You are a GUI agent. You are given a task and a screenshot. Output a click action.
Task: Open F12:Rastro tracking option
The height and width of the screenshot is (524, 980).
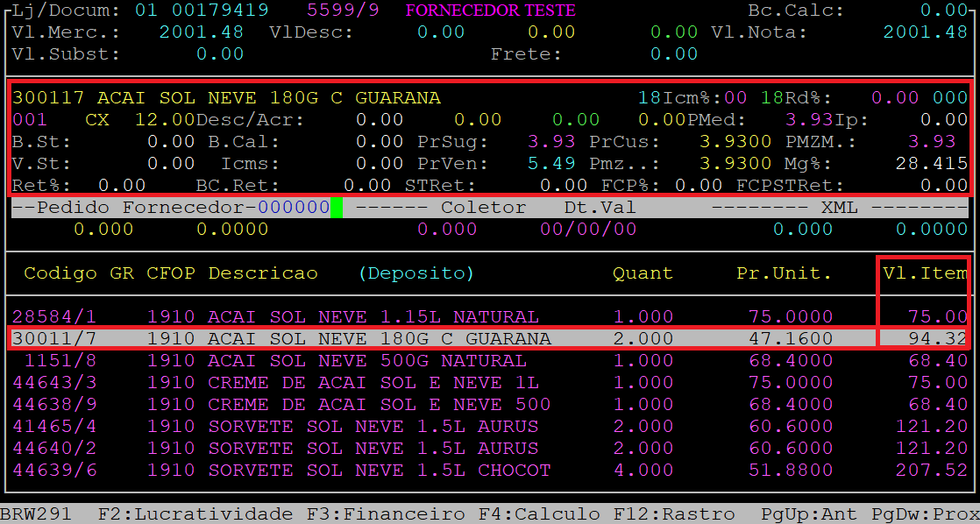(x=673, y=514)
